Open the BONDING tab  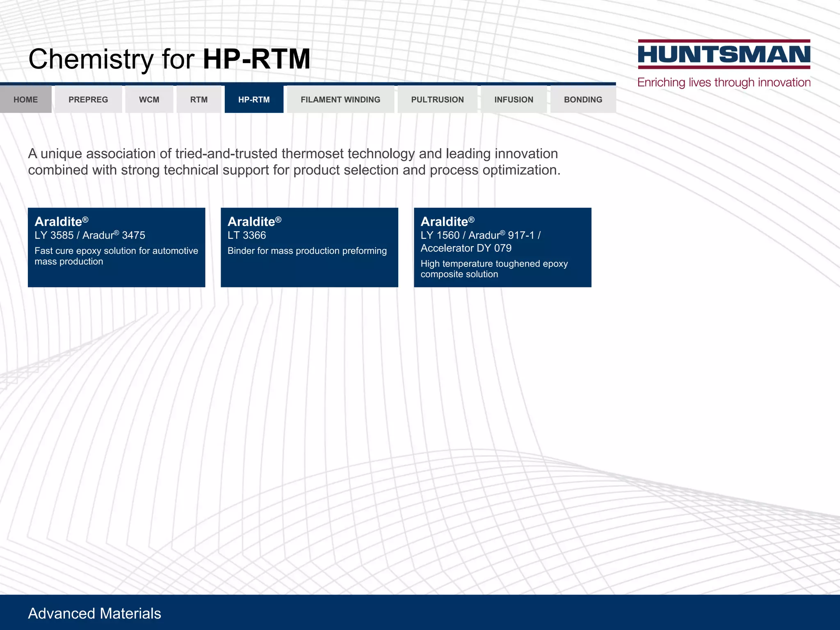tap(583, 100)
